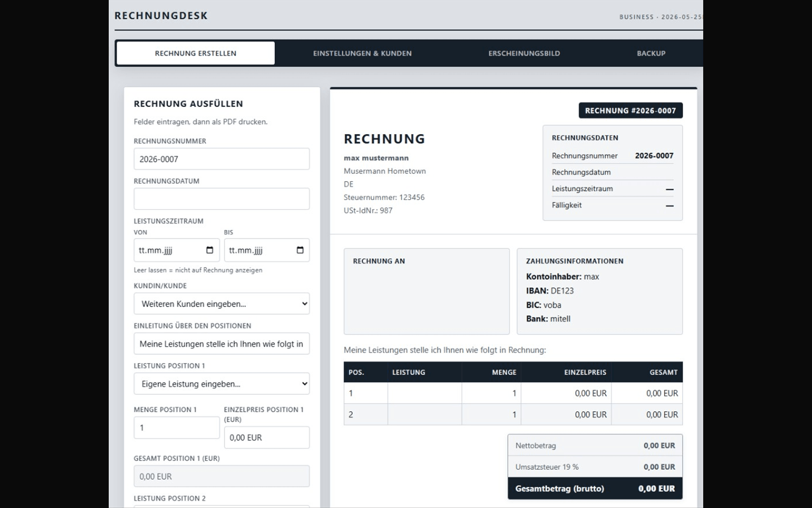The width and height of the screenshot is (812, 508).
Task: Click 'Steuernummer: 123456' text
Action: tap(384, 197)
